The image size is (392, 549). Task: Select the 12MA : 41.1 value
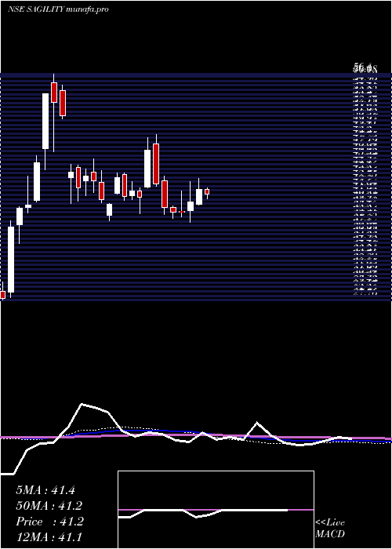(x=49, y=536)
